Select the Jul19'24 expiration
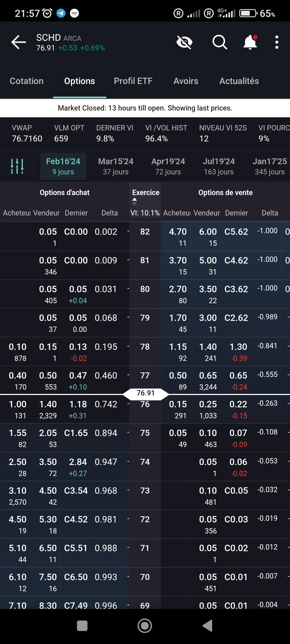Screen dimensions: 290x644 [x=219, y=166]
